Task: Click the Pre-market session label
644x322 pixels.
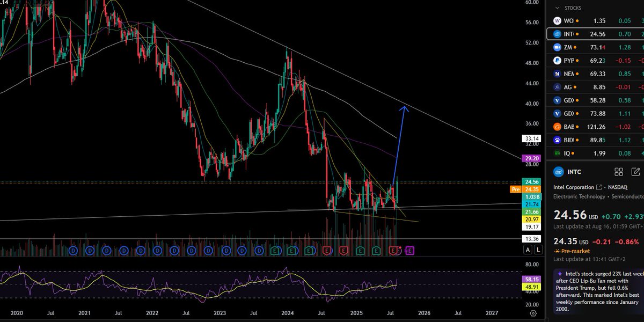Action: coord(575,251)
